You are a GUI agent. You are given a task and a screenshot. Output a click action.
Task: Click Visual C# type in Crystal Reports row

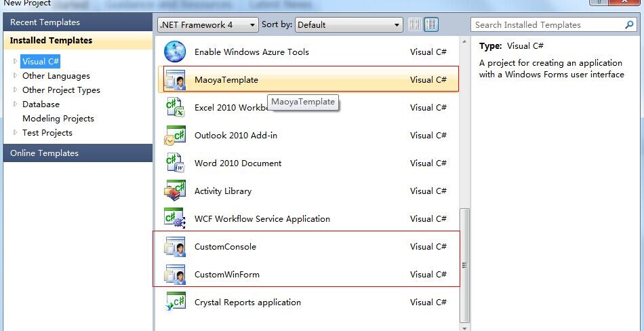(x=428, y=303)
